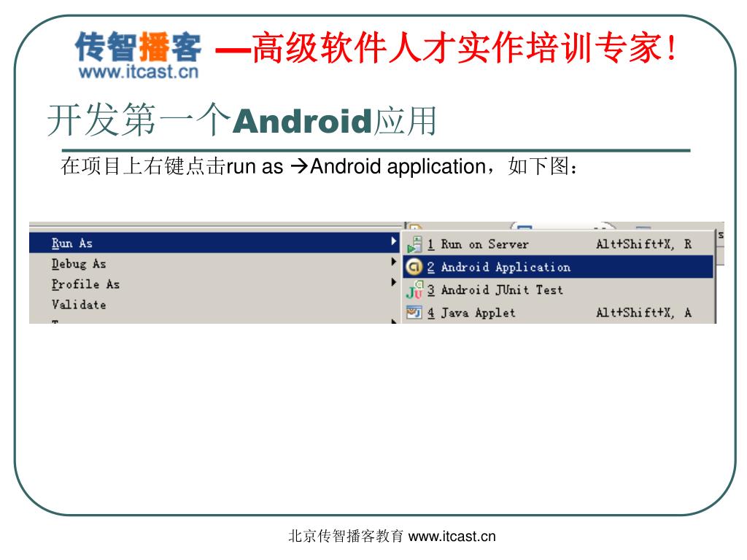Expand the Debug As submenu arrow

point(393,262)
